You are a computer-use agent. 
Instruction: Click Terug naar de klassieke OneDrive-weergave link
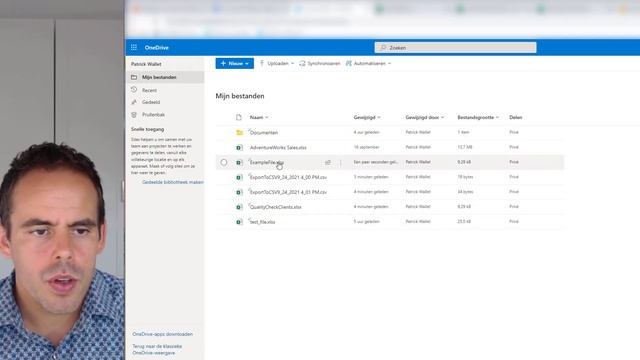tap(157, 349)
